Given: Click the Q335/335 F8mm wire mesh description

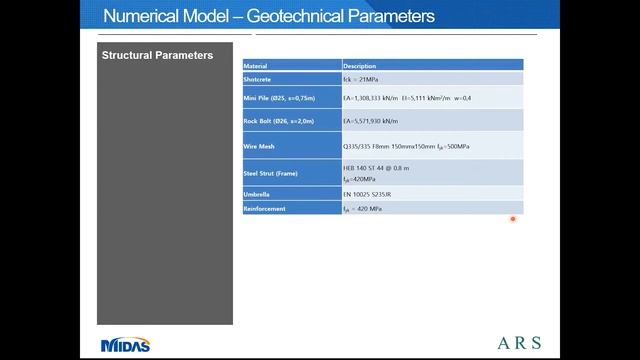Looking at the screenshot, I should [433, 145].
